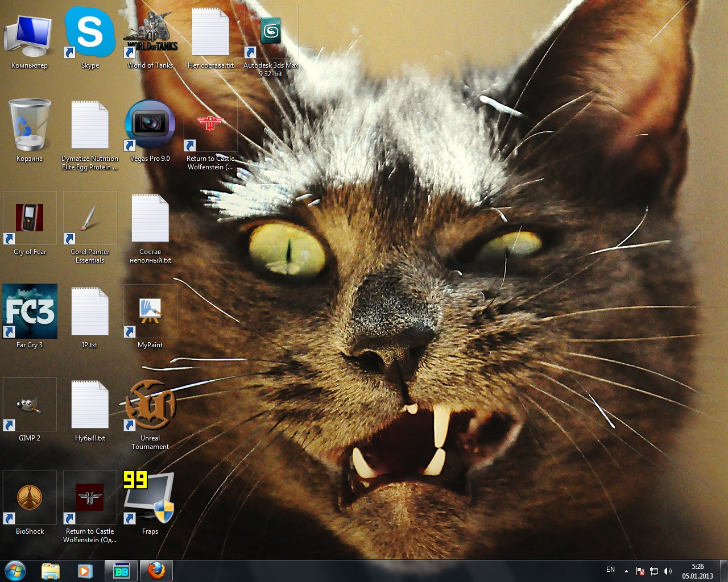Select Corel Painter Essentials icon
Screen dimensions: 728x582
click(90, 219)
